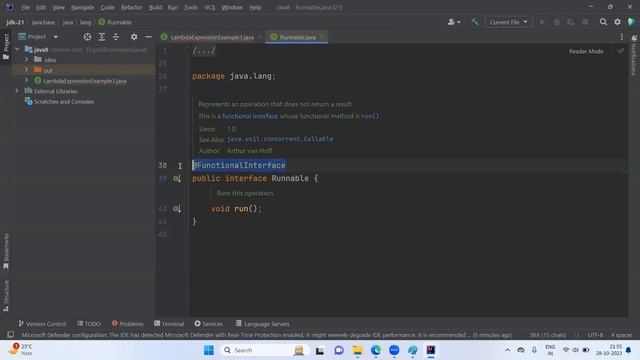Image resolution: width=640 pixels, height=360 pixels.
Task: Select the Runnable.java editor tab
Action: point(297,37)
